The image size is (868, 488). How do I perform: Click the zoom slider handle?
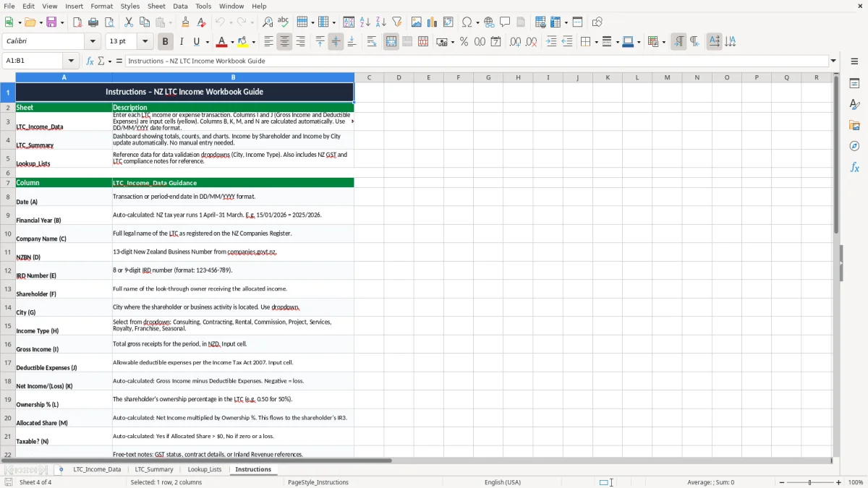[809, 482]
